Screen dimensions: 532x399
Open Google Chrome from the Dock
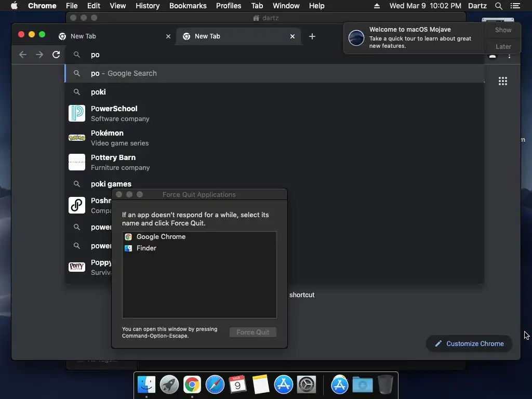point(192,385)
